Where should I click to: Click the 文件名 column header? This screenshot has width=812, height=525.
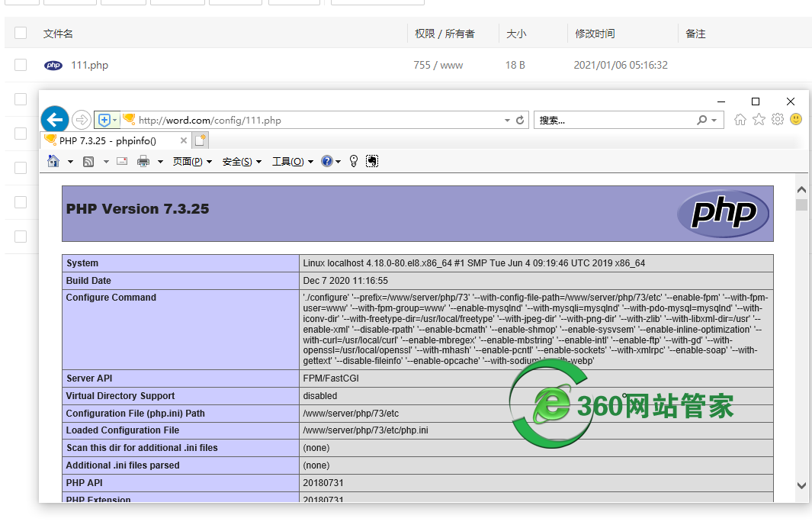58,34
